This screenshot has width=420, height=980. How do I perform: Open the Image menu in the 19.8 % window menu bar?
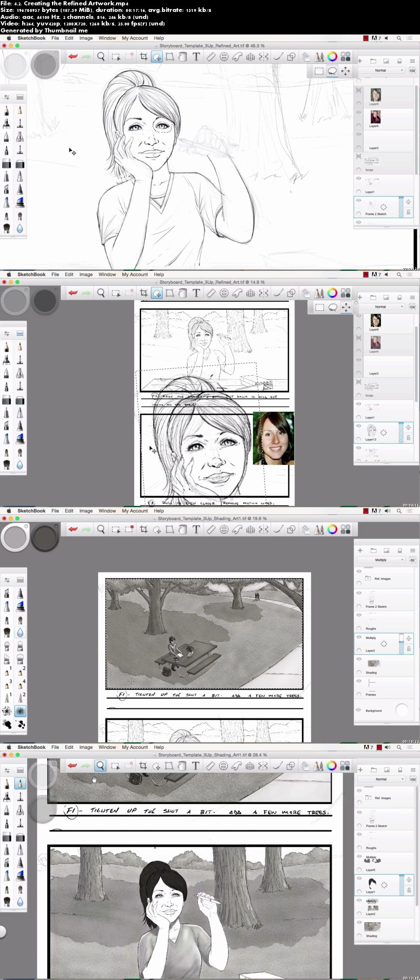tap(86, 511)
